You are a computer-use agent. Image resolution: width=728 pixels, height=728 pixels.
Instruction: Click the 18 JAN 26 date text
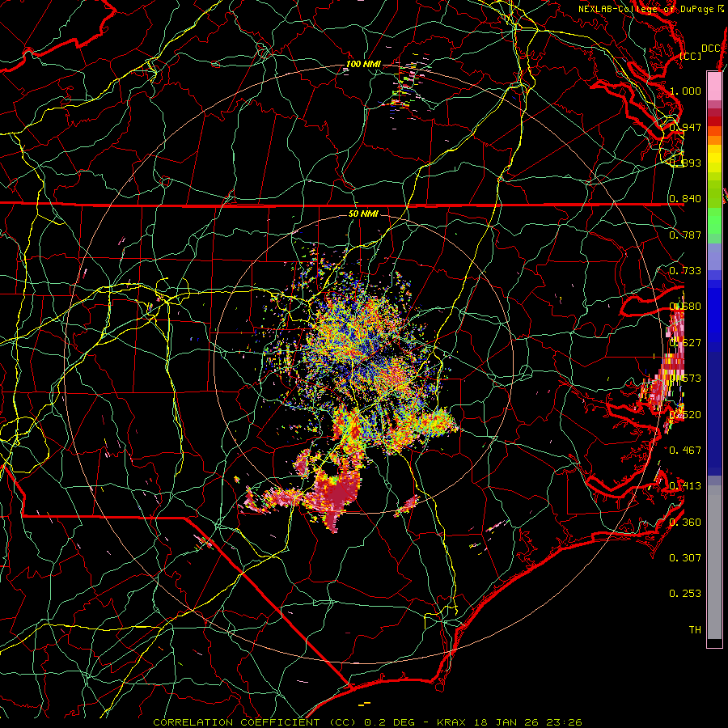(508, 722)
